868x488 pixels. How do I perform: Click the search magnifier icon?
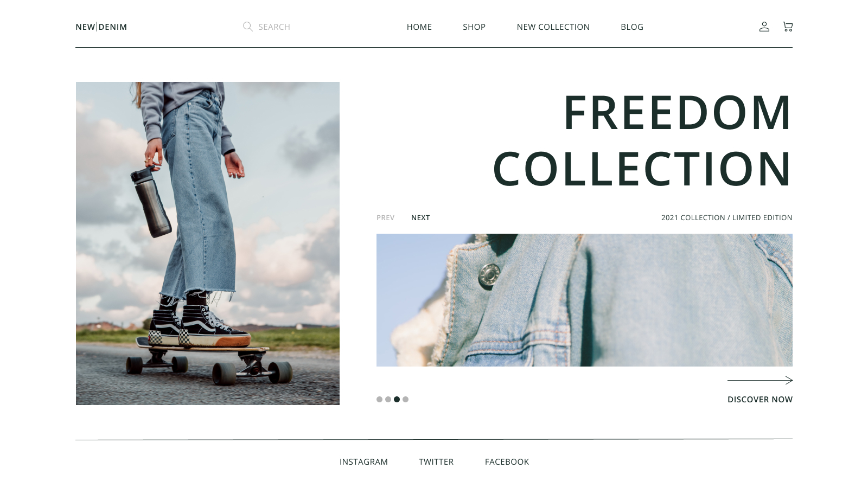click(247, 27)
